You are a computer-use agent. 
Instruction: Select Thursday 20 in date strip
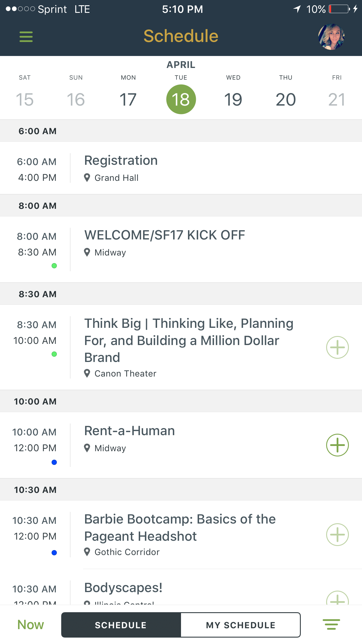[x=286, y=99]
